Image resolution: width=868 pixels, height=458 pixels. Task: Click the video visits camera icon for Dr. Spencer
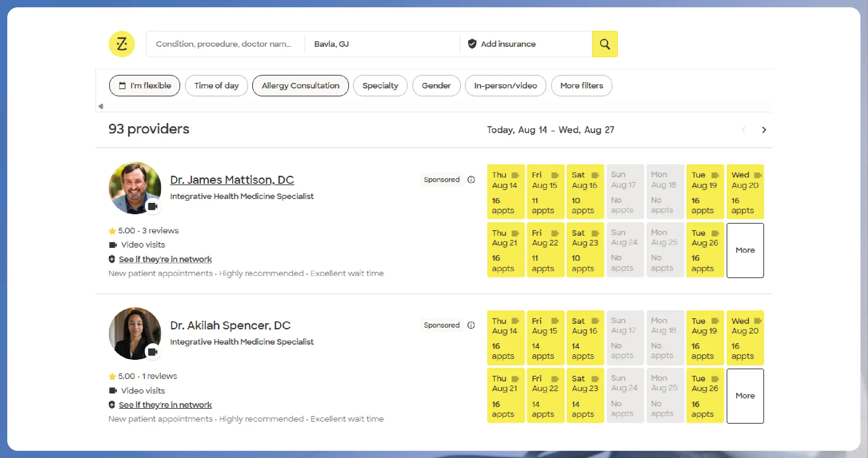(x=113, y=390)
